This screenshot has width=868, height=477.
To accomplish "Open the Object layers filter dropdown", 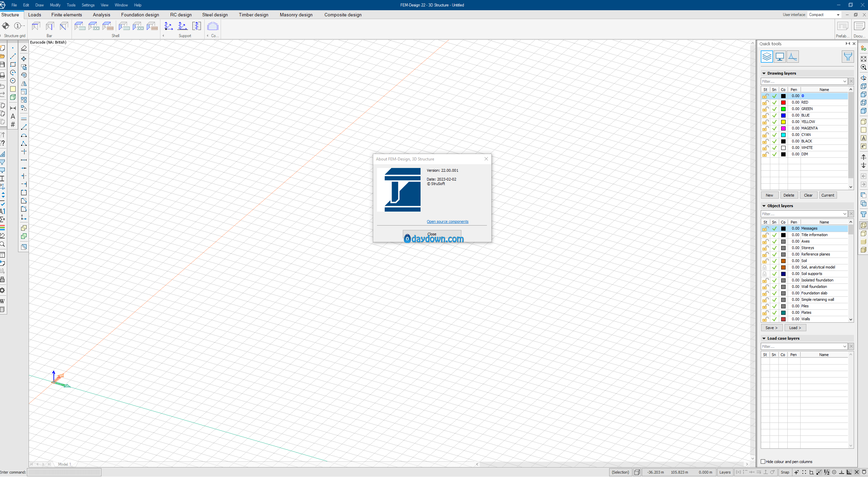I will click(x=845, y=214).
